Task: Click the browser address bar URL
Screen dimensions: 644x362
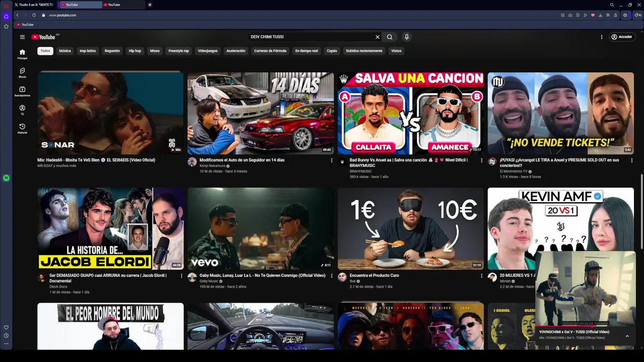Action: (x=62, y=15)
